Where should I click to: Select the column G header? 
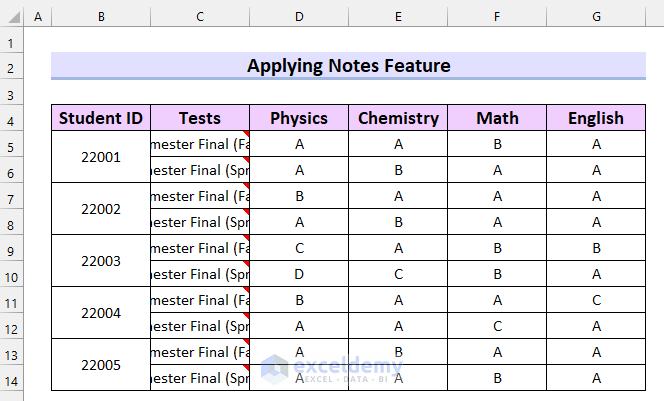pyautogui.click(x=596, y=17)
